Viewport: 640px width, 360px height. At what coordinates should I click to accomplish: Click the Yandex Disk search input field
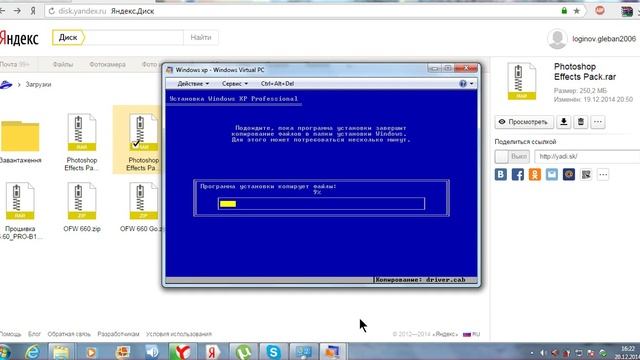tap(133, 38)
